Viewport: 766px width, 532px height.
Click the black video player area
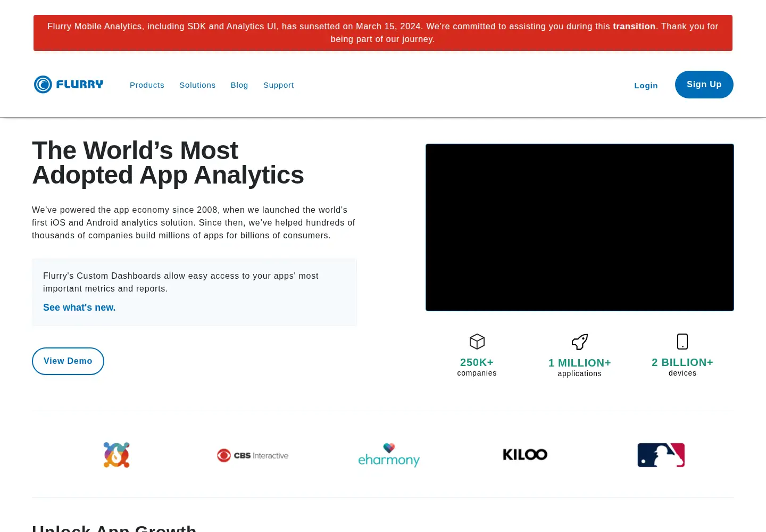point(580,227)
